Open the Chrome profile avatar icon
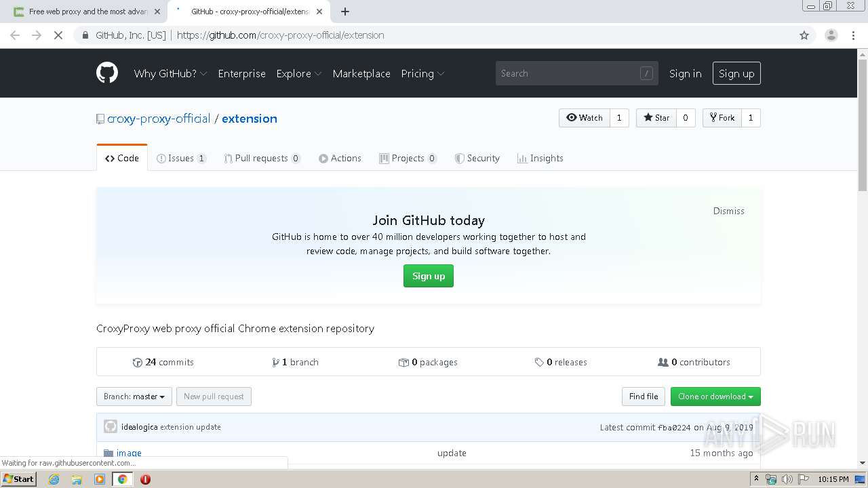Image resolution: width=868 pixels, height=488 pixels. pos(831,35)
